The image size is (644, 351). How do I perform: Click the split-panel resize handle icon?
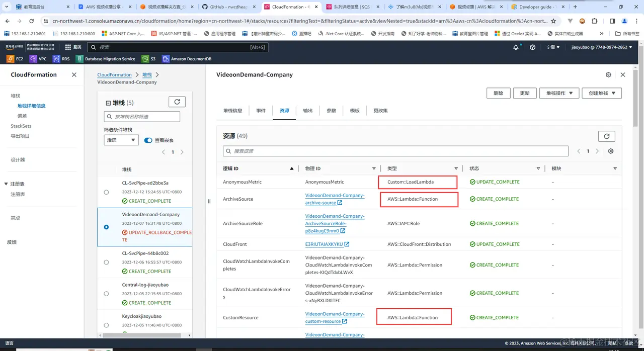(x=209, y=201)
